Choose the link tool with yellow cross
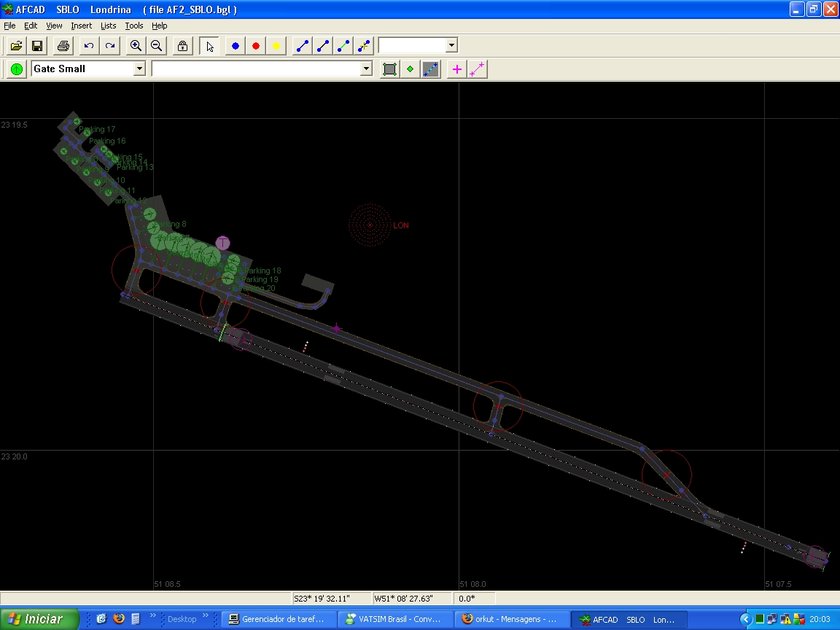 pos(364,46)
